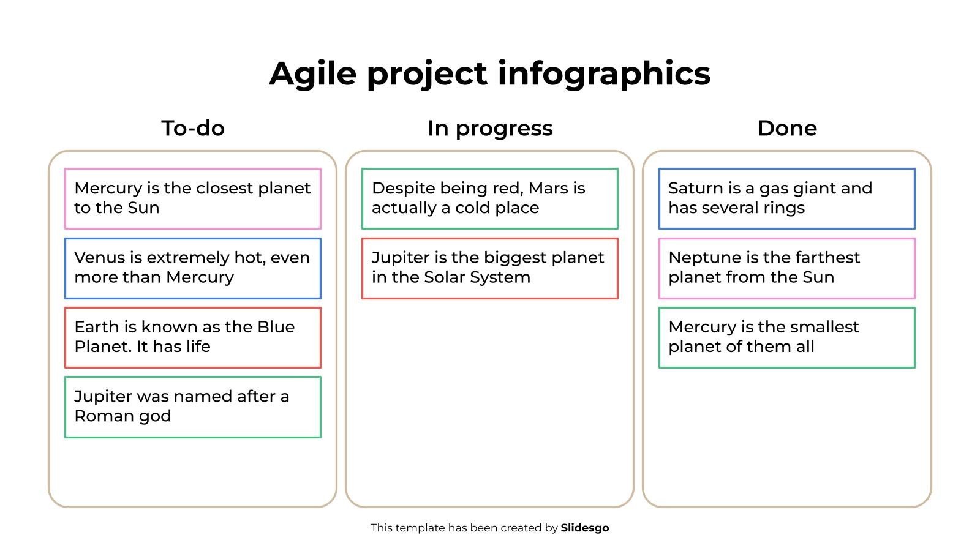Select the Jupiter biggest planet card
980x551 pixels.
click(x=490, y=268)
